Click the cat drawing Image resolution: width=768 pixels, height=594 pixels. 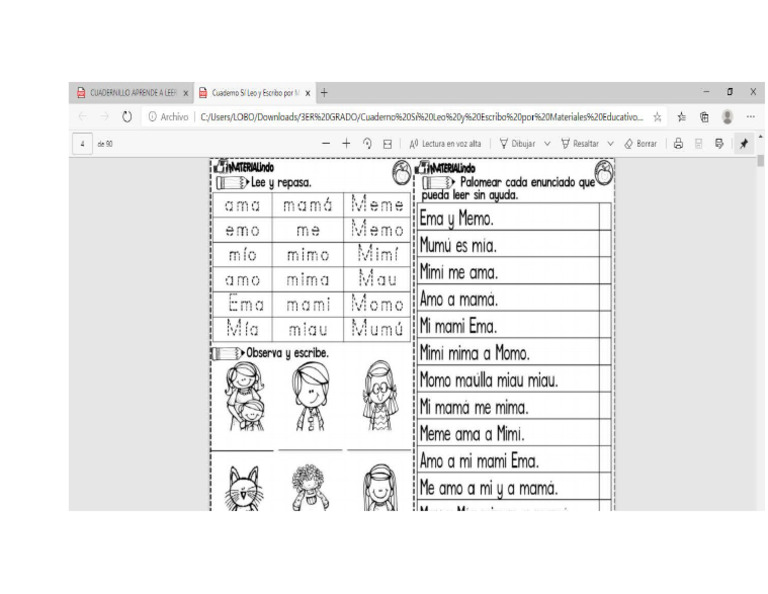[x=244, y=488]
